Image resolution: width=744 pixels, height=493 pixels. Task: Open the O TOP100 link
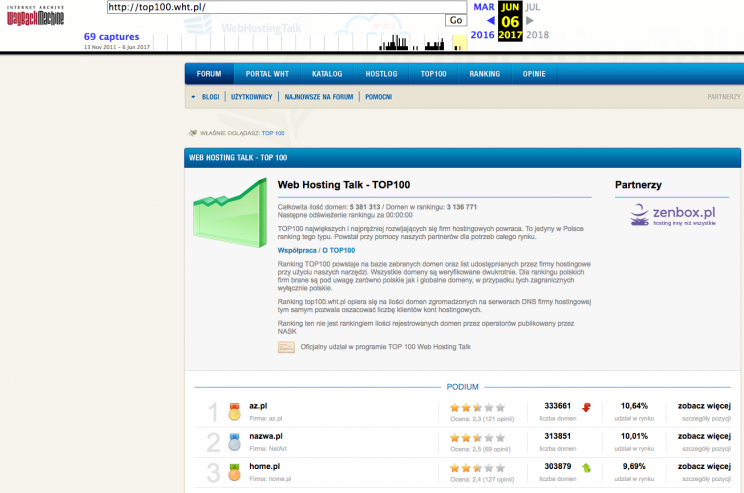click(339, 251)
